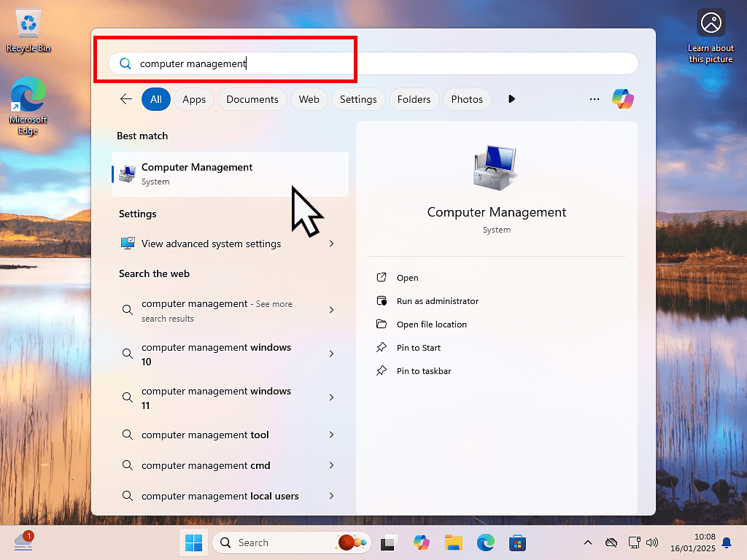Open the Recycle Bin desktop icon
Image resolution: width=747 pixels, height=560 pixels.
28,31
